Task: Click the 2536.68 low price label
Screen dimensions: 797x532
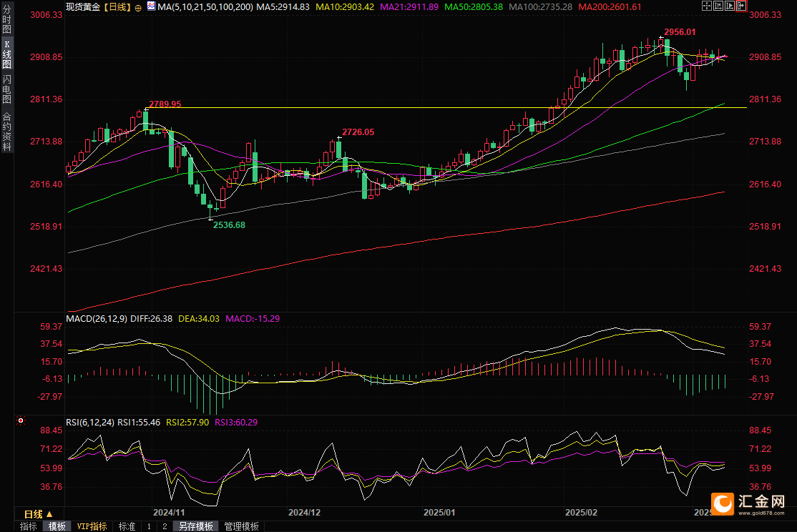Action: pyautogui.click(x=229, y=225)
